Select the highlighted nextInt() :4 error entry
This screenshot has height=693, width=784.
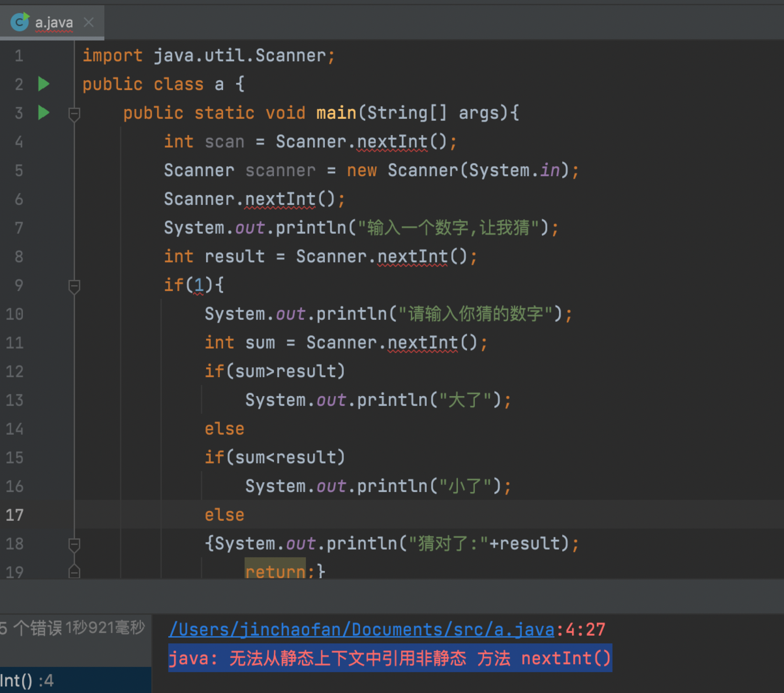27,681
